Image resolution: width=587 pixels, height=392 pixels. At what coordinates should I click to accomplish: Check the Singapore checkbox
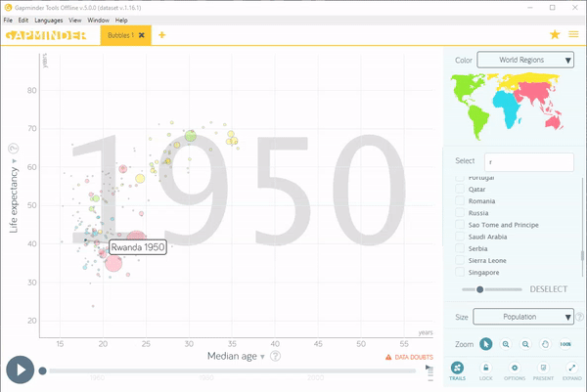click(460, 272)
